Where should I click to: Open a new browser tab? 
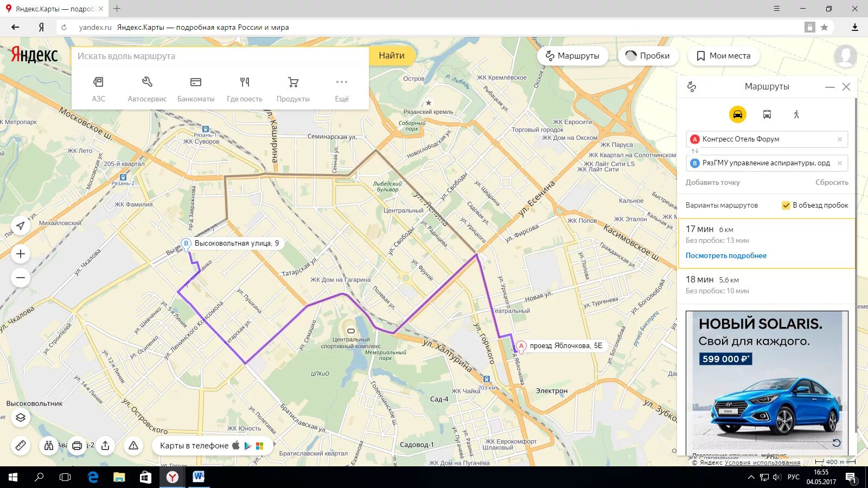pyautogui.click(x=117, y=9)
